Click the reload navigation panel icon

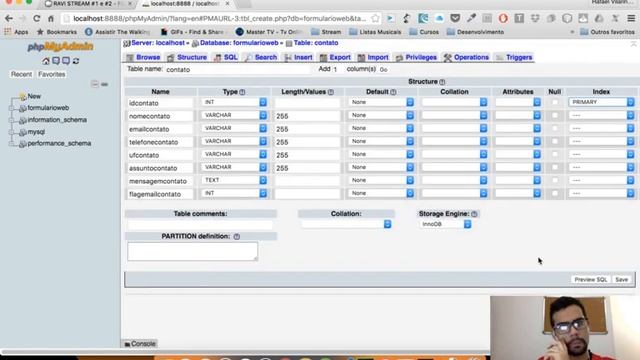(76, 61)
